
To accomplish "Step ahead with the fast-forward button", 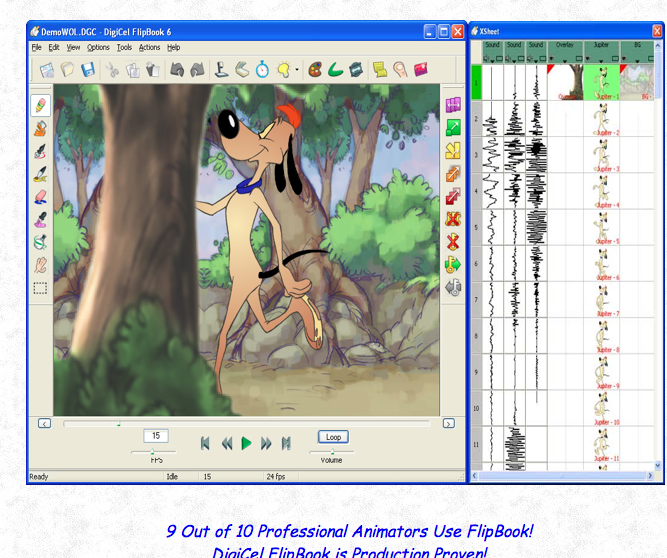I will (266, 444).
